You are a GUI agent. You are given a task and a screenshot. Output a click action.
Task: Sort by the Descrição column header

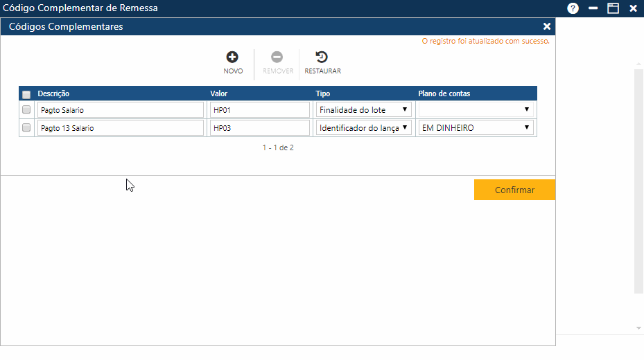tap(53, 93)
